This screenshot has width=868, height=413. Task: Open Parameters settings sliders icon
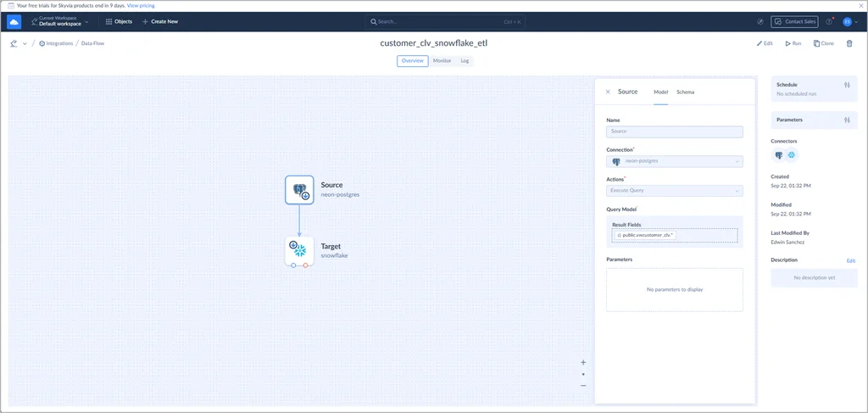pos(847,120)
